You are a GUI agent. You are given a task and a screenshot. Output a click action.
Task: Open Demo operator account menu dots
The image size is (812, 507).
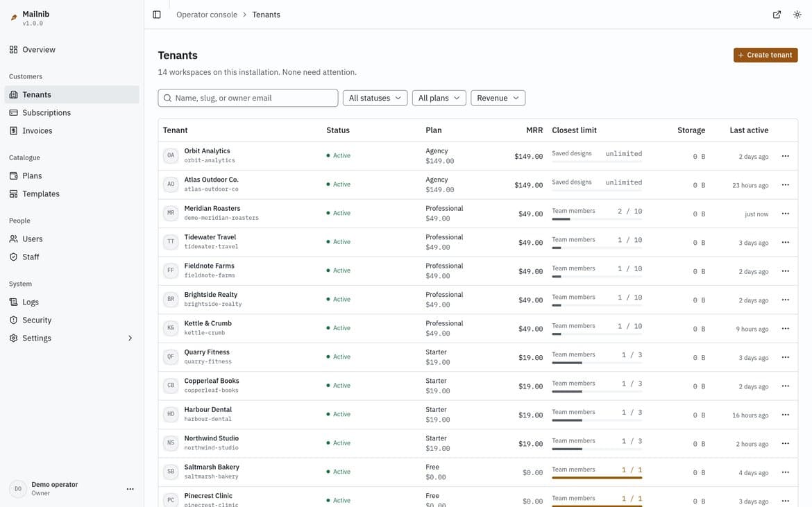click(x=130, y=489)
